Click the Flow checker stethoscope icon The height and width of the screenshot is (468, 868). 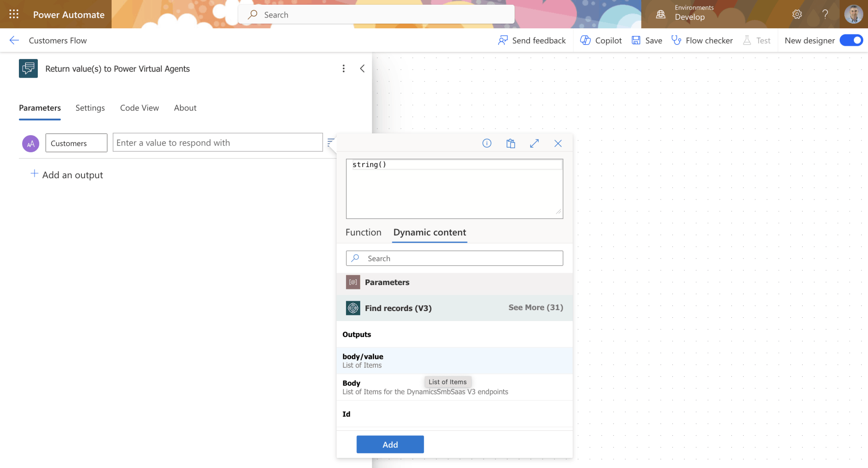point(677,40)
